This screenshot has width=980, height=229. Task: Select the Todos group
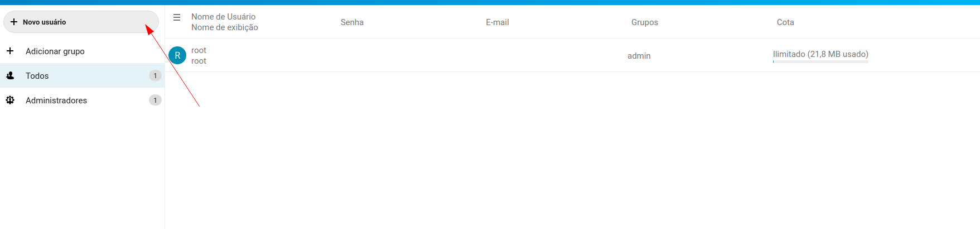click(82, 75)
